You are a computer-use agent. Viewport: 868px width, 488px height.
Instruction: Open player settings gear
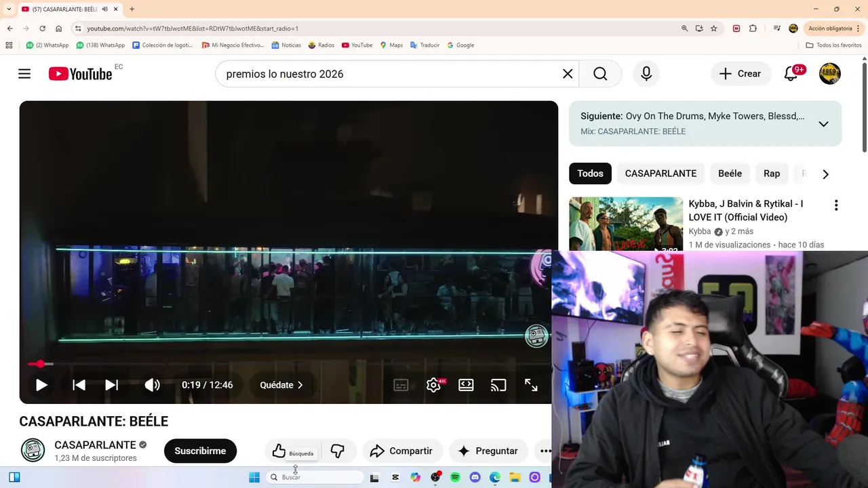[x=434, y=385]
